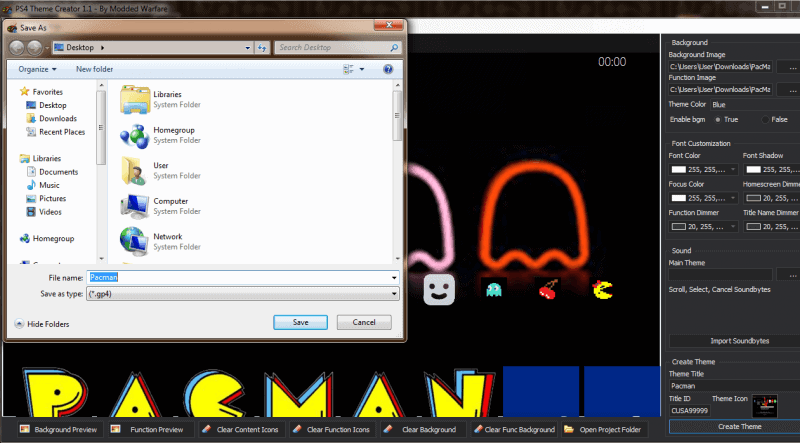Browse for Main Theme sound file
Screen dimensions: 800x443
coord(789,274)
